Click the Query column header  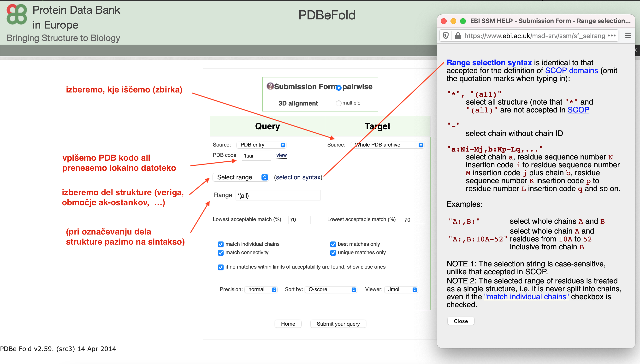pos(267,126)
